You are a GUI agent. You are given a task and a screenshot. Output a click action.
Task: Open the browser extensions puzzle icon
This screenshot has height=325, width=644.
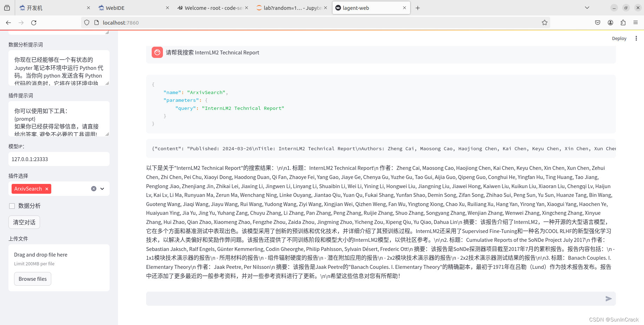623,22
